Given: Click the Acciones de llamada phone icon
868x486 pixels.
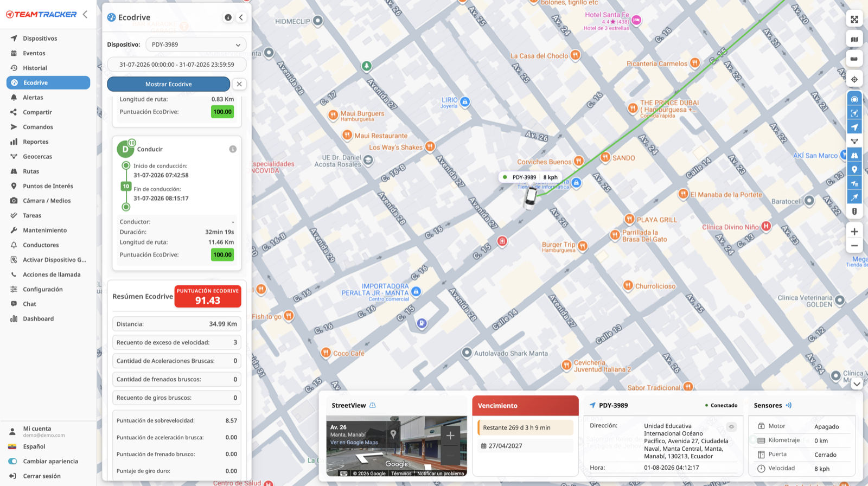Looking at the screenshot, I should click(x=14, y=274).
